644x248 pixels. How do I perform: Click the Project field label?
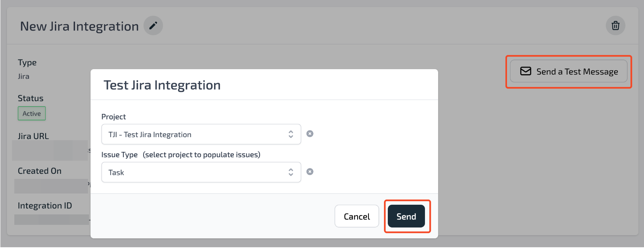point(113,117)
